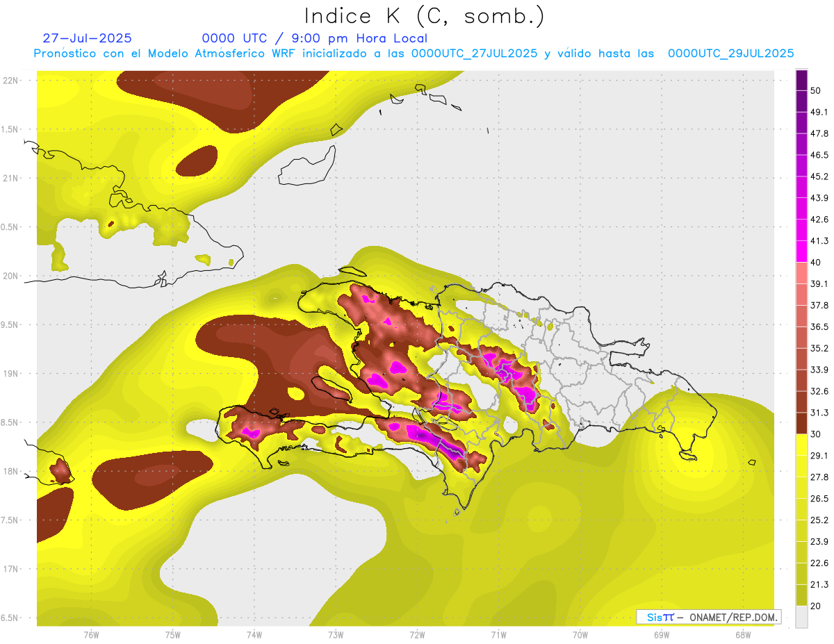834x644 pixels.
Task: Select the "37.8" colorbar value
Action: [820, 306]
